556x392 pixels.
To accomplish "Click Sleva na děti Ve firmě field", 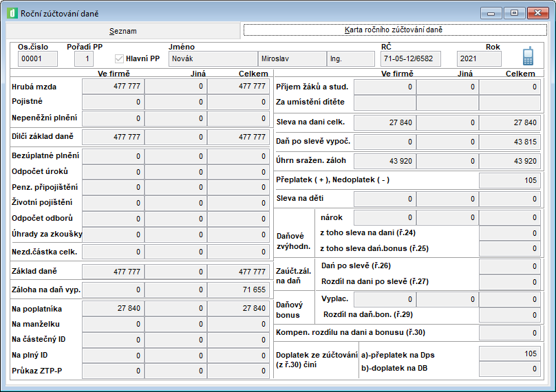I will pyautogui.click(x=385, y=199).
